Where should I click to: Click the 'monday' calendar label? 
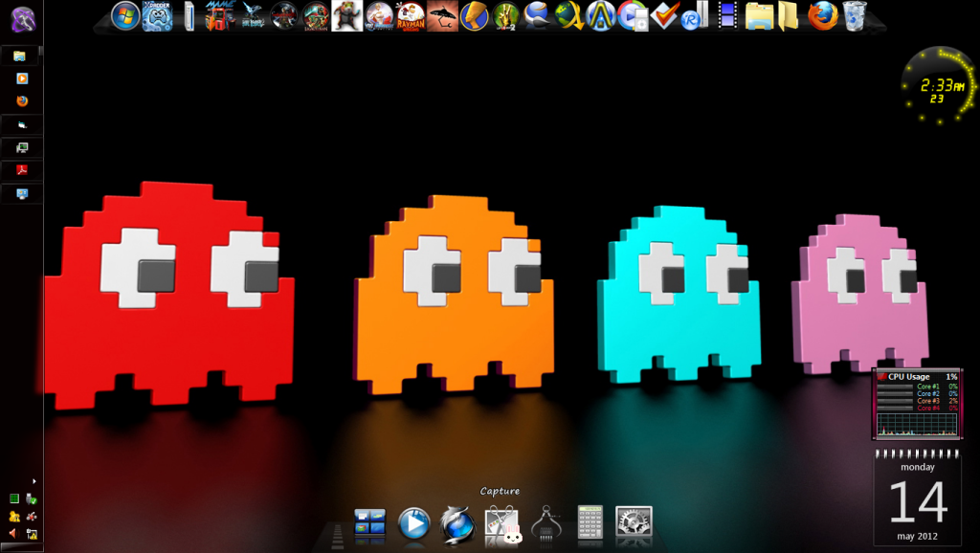(x=918, y=467)
